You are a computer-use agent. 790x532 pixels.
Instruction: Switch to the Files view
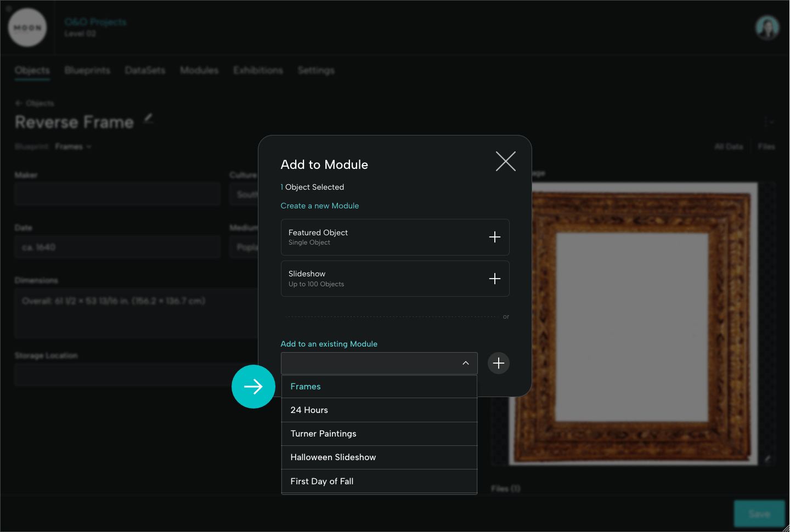click(x=766, y=146)
